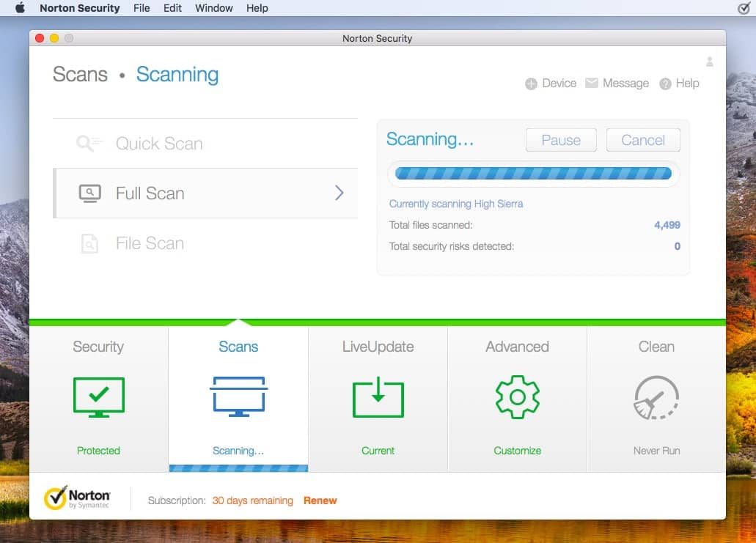The height and width of the screenshot is (543, 756).
Task: Click the scan progress bar
Action: (533, 173)
